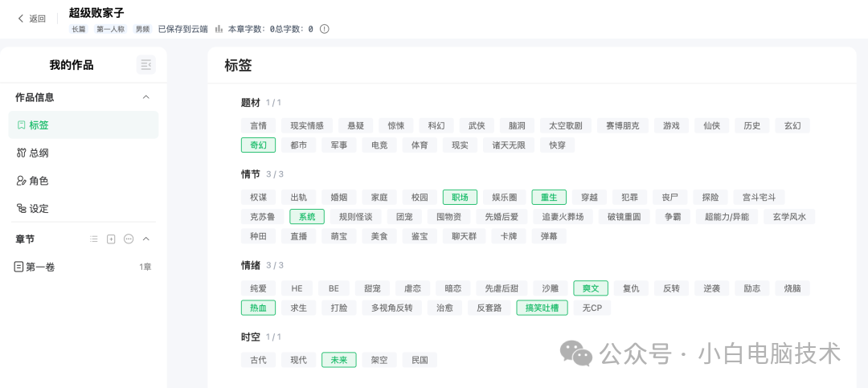Select the 逆袭 mood tag
The width and height of the screenshot is (868, 388).
712,288
